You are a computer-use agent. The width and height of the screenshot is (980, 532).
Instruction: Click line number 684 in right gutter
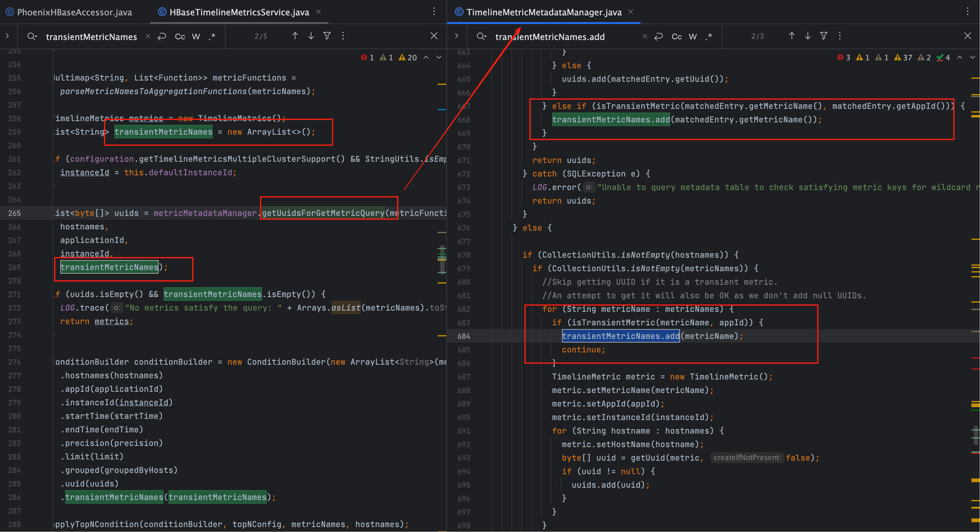point(464,336)
